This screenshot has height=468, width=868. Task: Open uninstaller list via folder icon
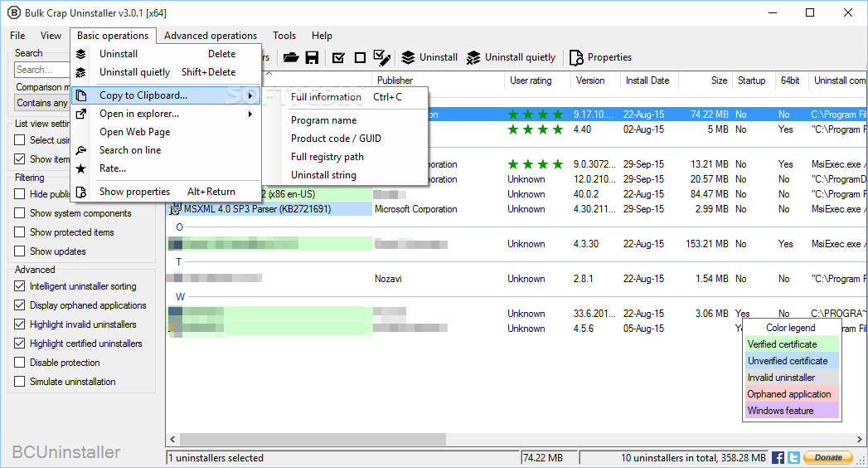(x=291, y=57)
